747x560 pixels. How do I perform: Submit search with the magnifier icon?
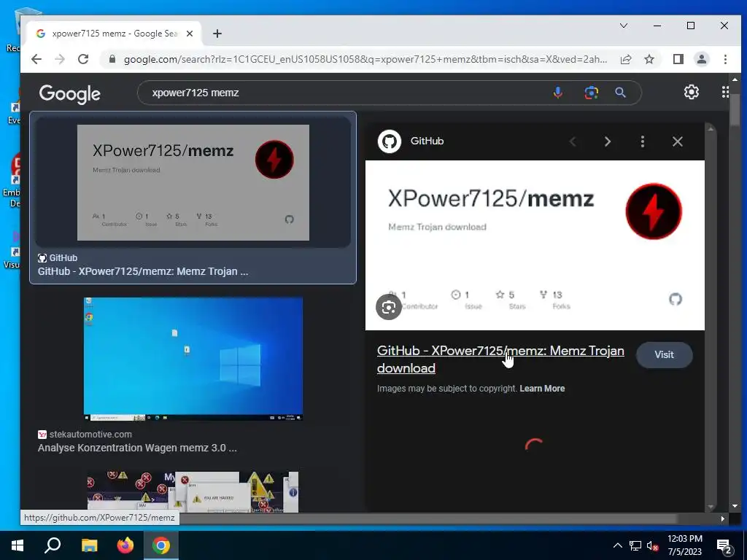point(620,93)
